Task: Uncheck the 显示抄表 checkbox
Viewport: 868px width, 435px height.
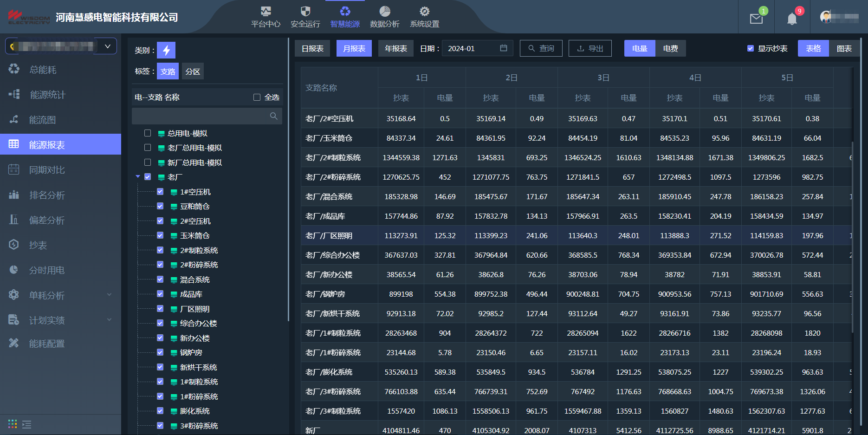Action: (x=750, y=48)
